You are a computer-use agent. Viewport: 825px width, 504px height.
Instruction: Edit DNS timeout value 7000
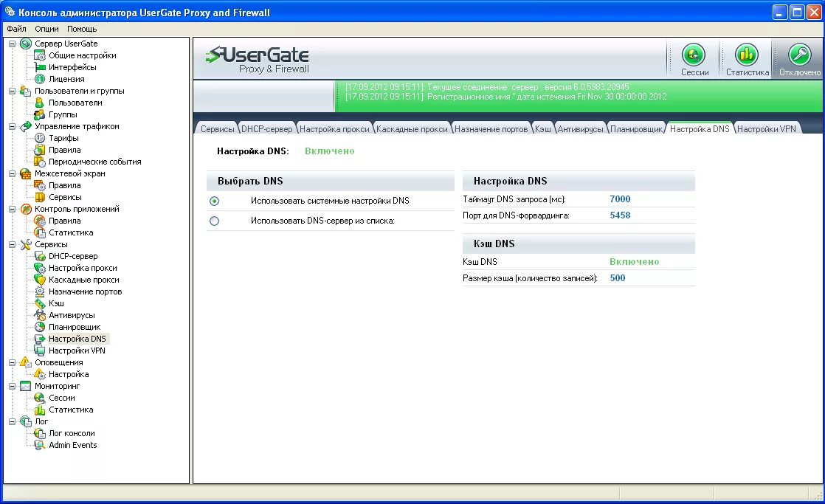620,199
